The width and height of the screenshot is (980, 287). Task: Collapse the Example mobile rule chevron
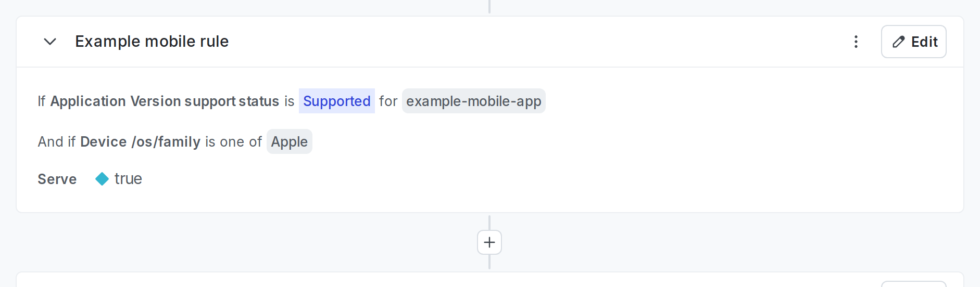click(50, 42)
